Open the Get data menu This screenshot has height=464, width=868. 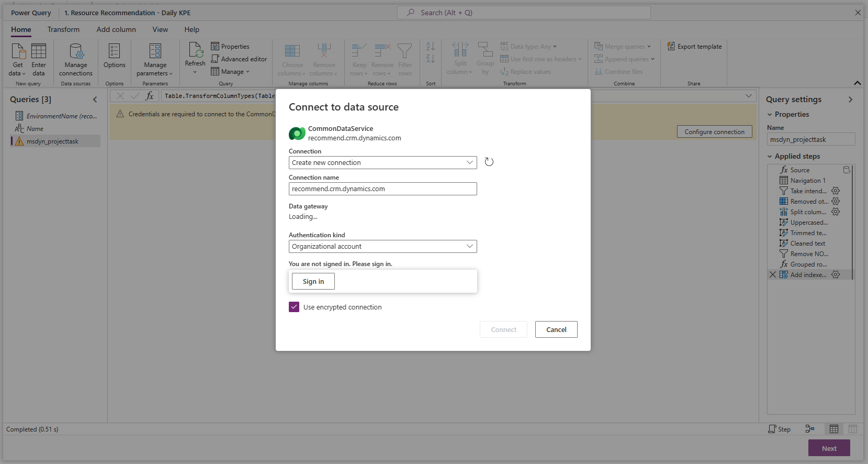tap(18, 60)
